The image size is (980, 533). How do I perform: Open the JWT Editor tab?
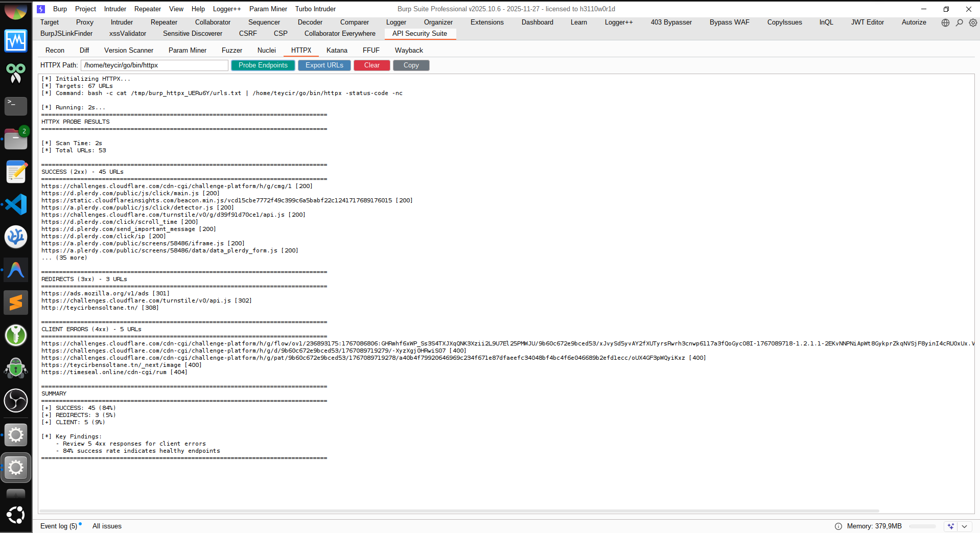click(867, 22)
